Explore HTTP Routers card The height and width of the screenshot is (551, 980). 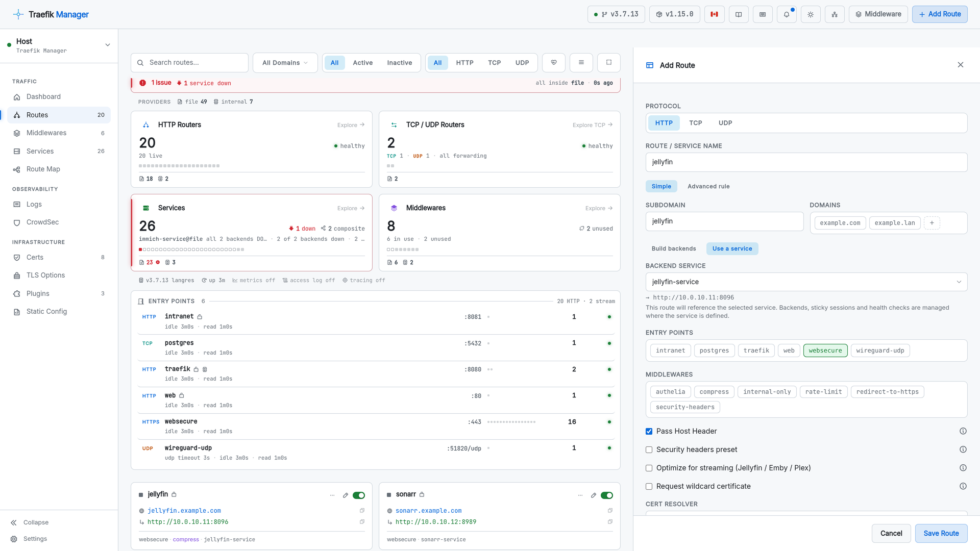(x=351, y=125)
